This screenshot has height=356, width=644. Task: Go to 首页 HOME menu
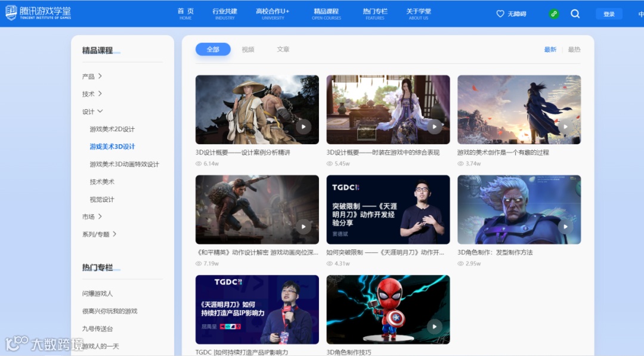(x=185, y=14)
